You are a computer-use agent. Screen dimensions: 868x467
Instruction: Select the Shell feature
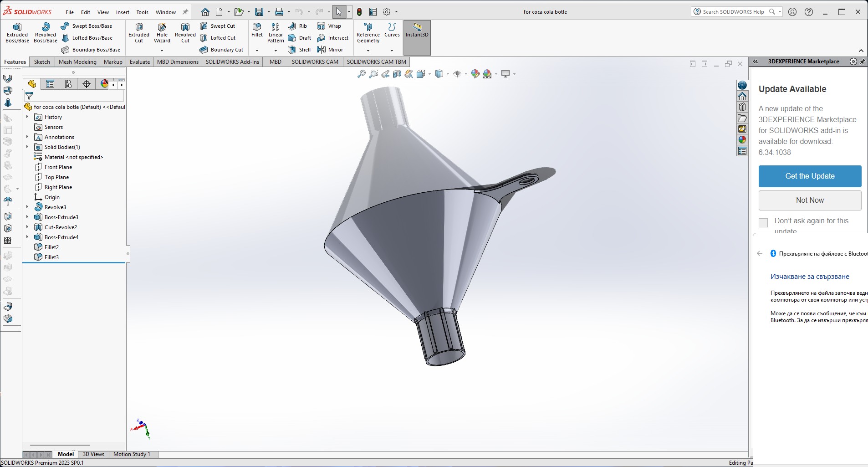[x=299, y=50]
